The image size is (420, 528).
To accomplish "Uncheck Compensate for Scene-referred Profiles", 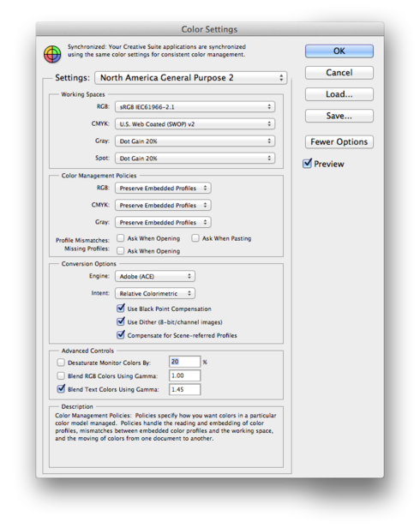I will pos(121,334).
